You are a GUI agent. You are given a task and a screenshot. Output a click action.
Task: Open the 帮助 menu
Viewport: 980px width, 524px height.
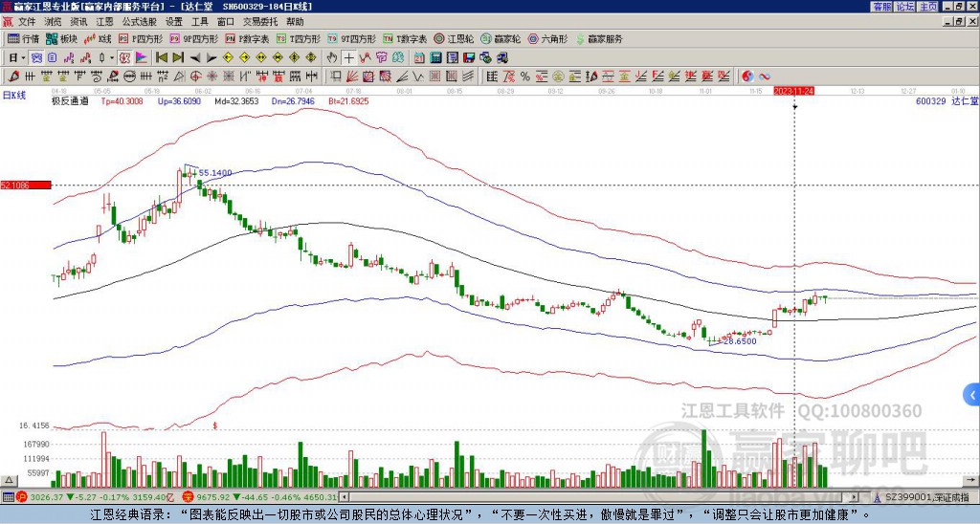[x=295, y=22]
